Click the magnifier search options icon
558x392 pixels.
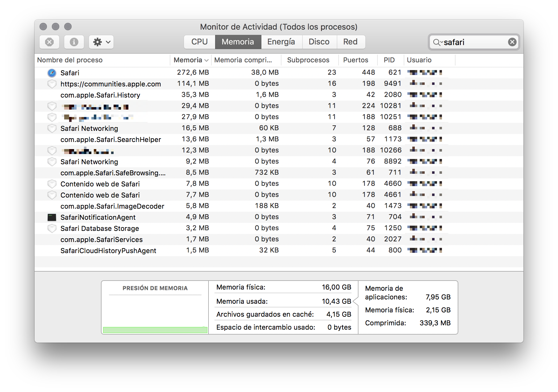click(437, 42)
